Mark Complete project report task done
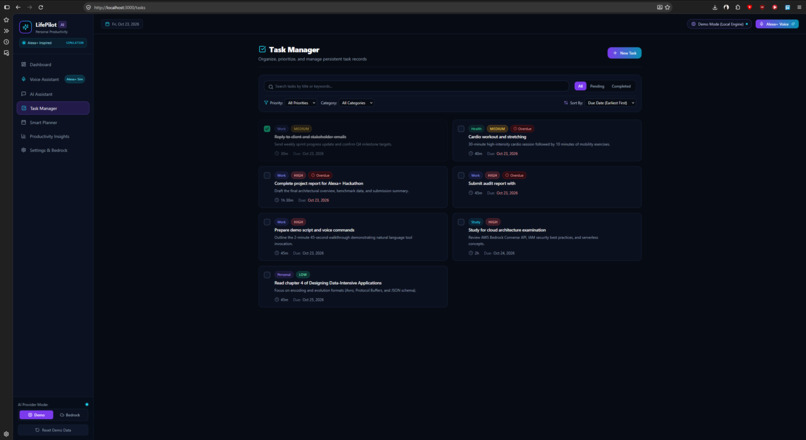 pyautogui.click(x=267, y=175)
